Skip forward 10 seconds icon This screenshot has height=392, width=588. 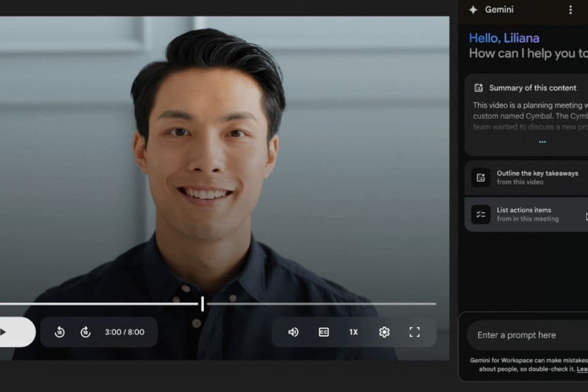[86, 332]
